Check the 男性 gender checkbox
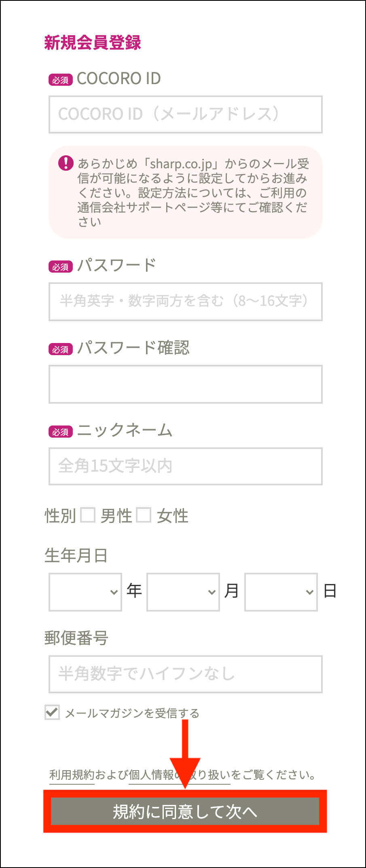The height and width of the screenshot is (868, 366). point(88,515)
